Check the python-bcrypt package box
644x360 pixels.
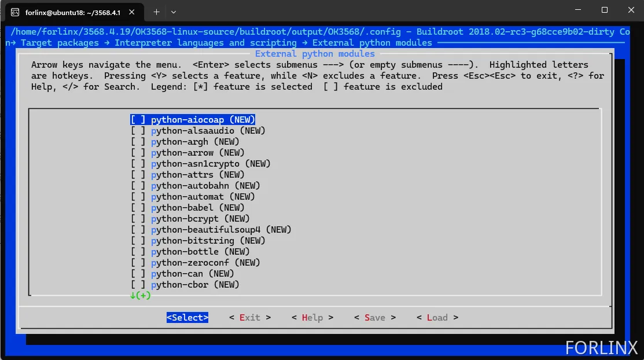click(138, 219)
